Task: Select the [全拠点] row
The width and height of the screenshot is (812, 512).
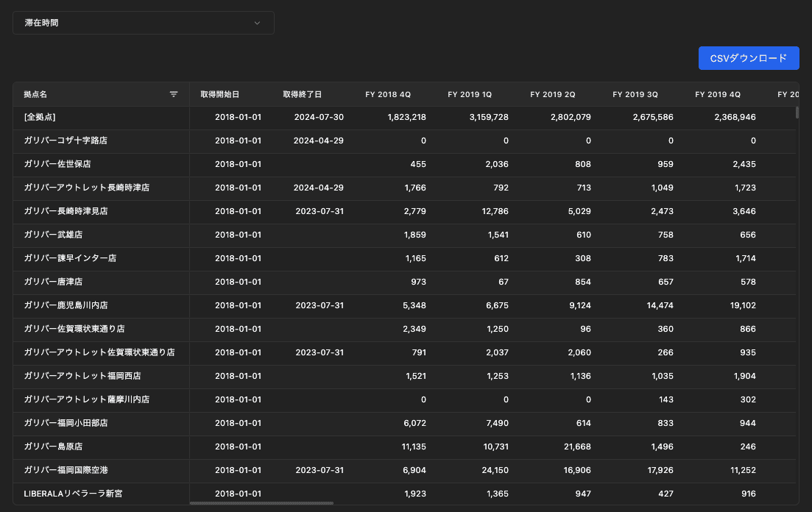Action: coord(40,117)
